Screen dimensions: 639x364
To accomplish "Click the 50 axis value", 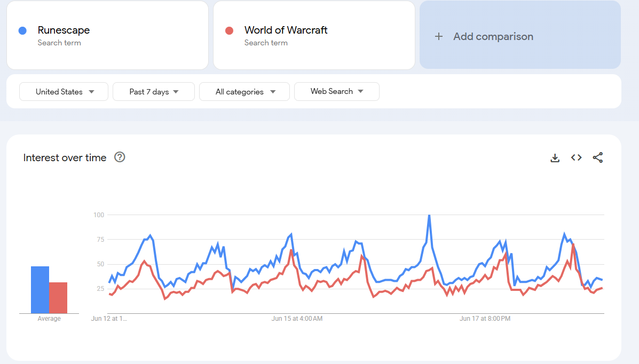I will pyautogui.click(x=100, y=264).
